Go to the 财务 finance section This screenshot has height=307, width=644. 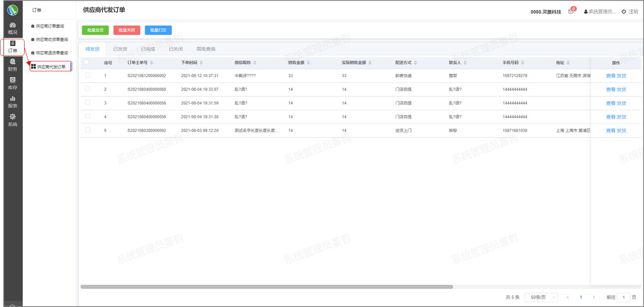pos(13,65)
